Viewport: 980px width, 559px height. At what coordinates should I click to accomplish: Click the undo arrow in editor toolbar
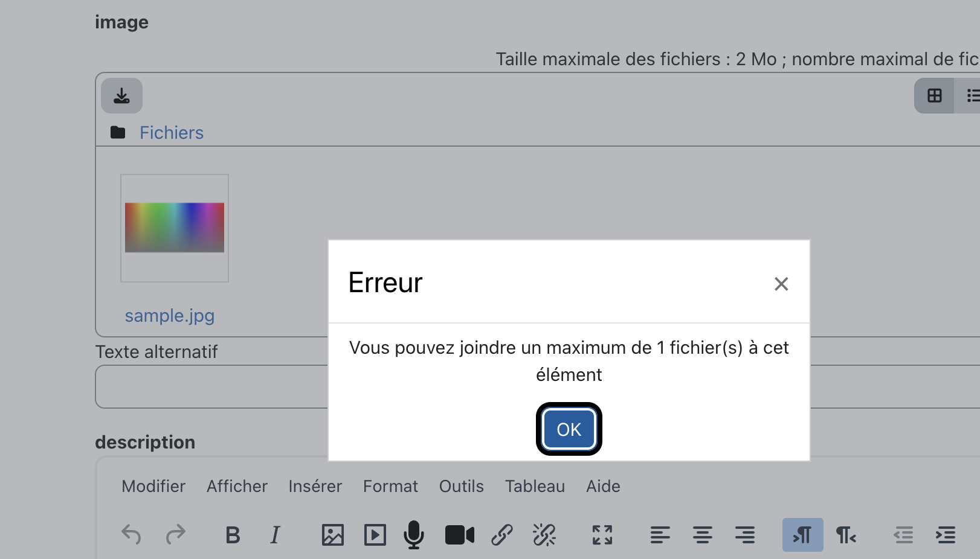(x=131, y=535)
